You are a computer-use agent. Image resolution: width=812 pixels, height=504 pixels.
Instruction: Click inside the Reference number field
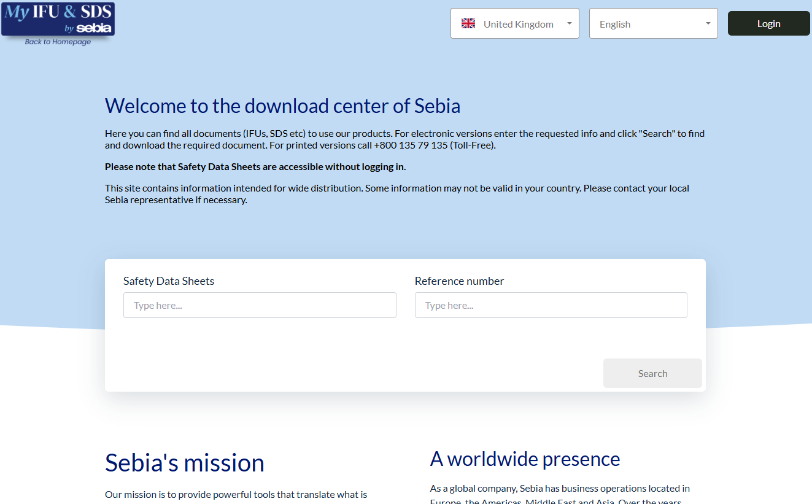(x=551, y=304)
